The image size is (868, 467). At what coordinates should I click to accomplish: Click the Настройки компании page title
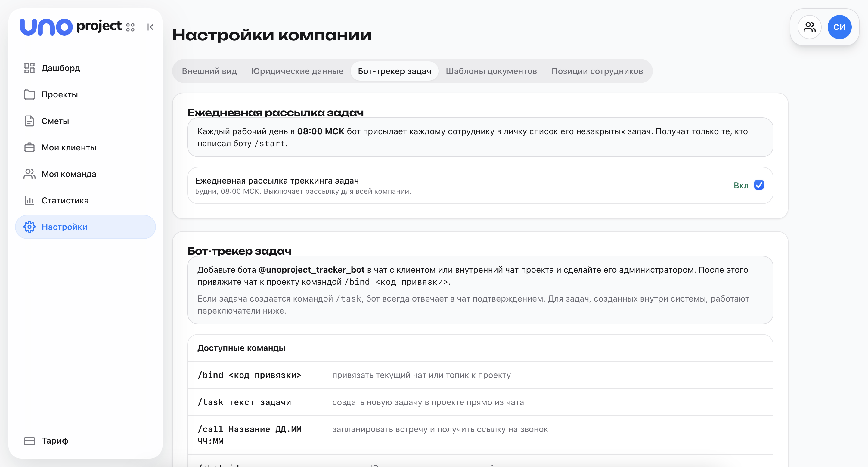point(271,35)
